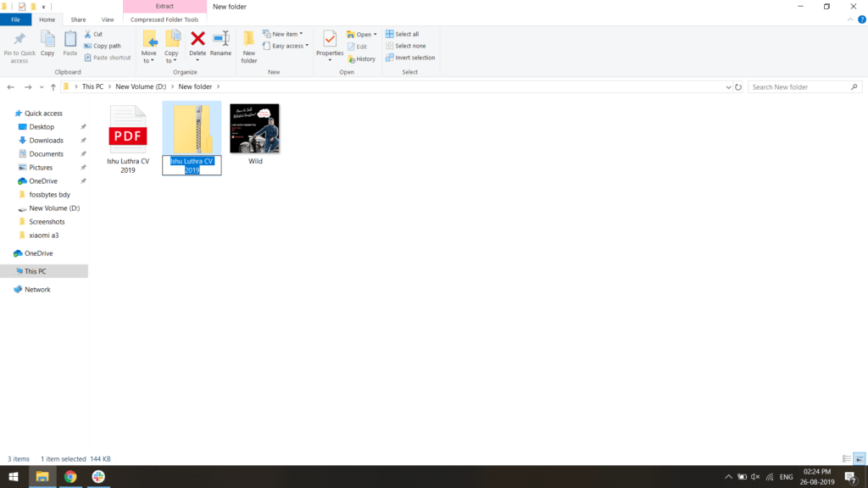This screenshot has width=868, height=488.
Task: Open Pictures in the navigation pane
Action: (41, 168)
